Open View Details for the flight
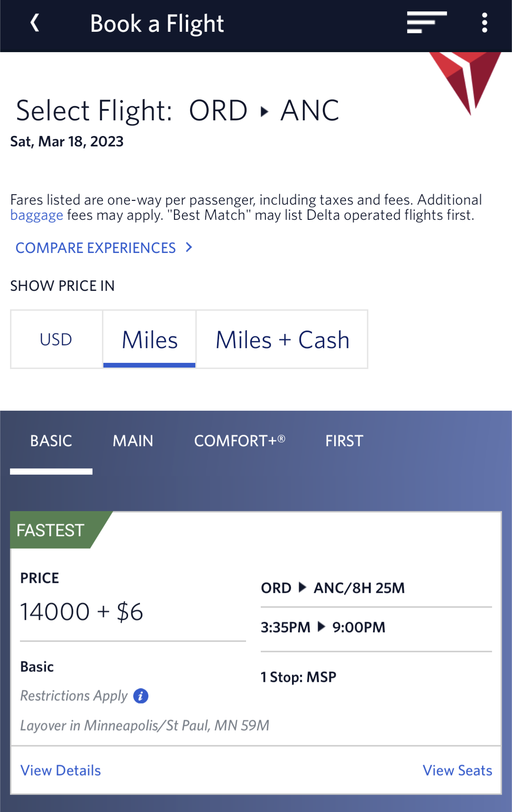The height and width of the screenshot is (812, 512). (61, 770)
